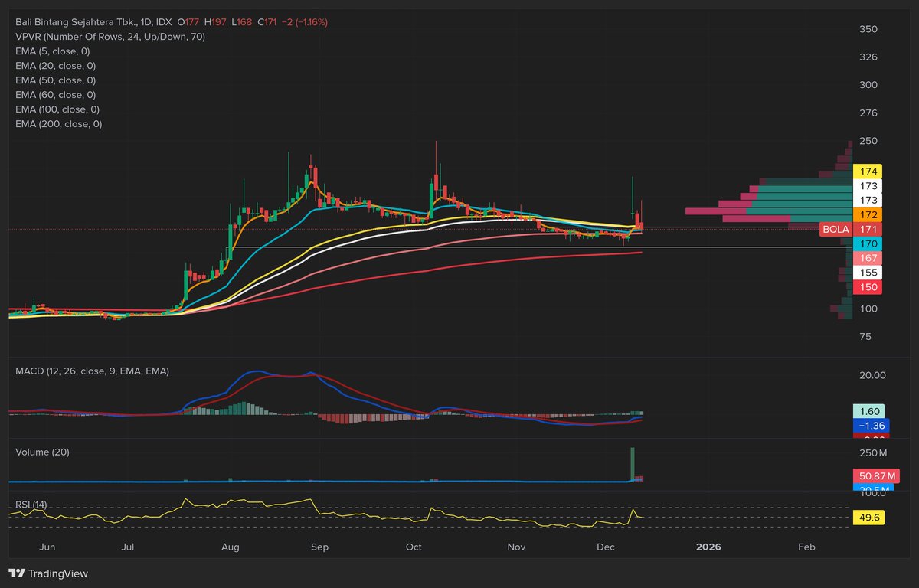
Task: Click 350 on the price axis
Action: pyautogui.click(x=868, y=29)
